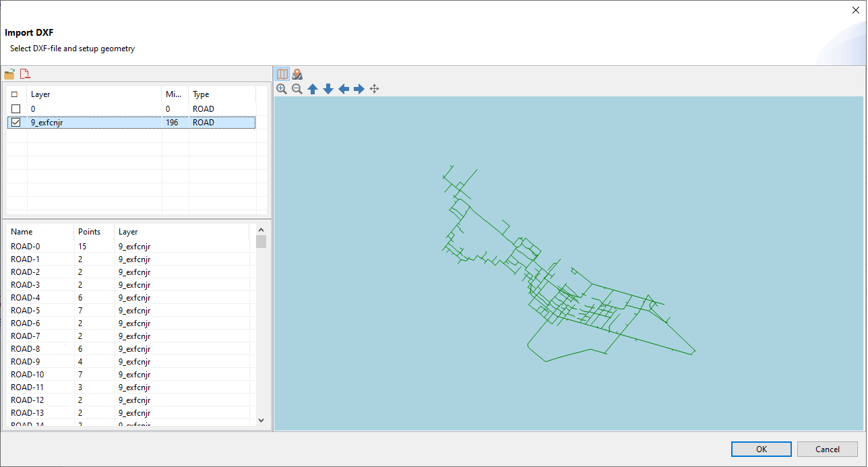Click scrollbar up arrow in road list

[x=261, y=230]
